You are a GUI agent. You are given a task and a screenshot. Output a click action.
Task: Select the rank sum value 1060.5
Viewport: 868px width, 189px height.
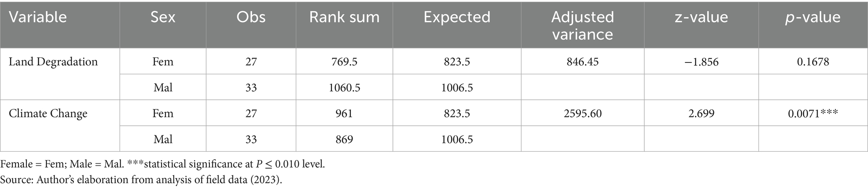point(344,88)
